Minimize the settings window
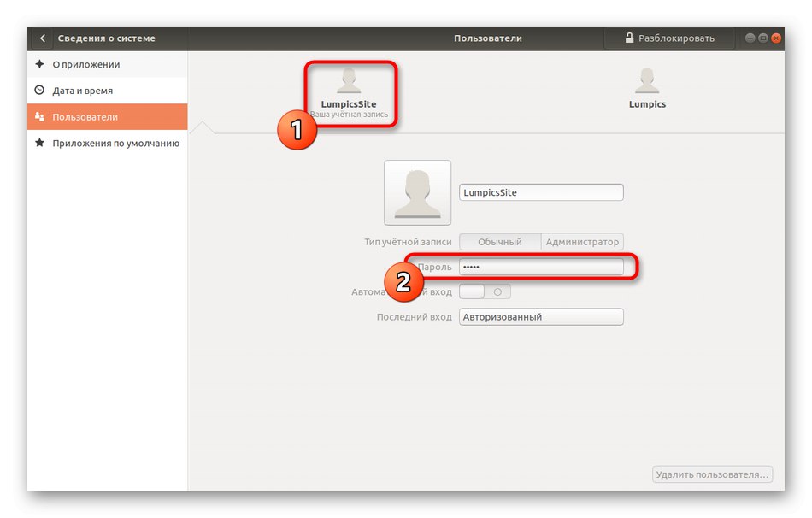This screenshot has height=518, width=812. 750,38
